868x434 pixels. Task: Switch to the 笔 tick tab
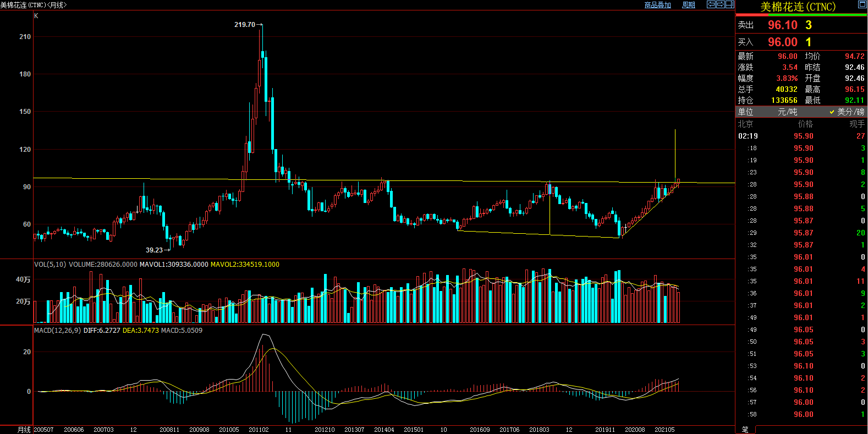tap(745, 429)
